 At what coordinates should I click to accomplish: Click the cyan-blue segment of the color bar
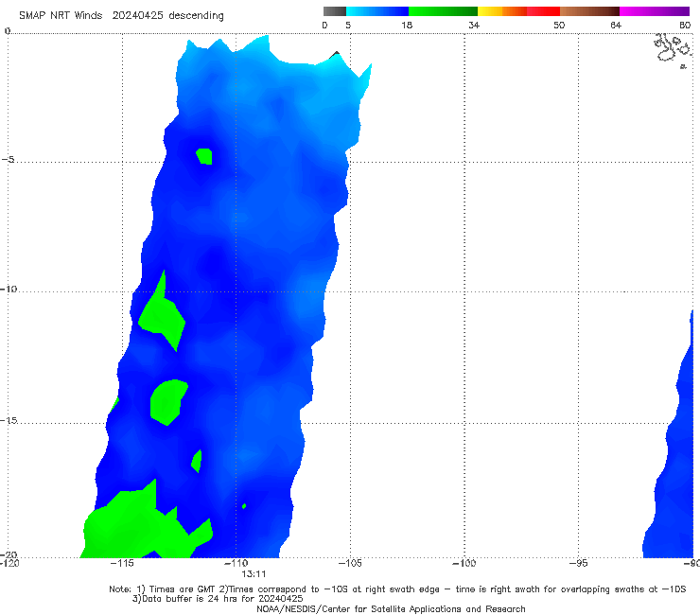coord(377,11)
